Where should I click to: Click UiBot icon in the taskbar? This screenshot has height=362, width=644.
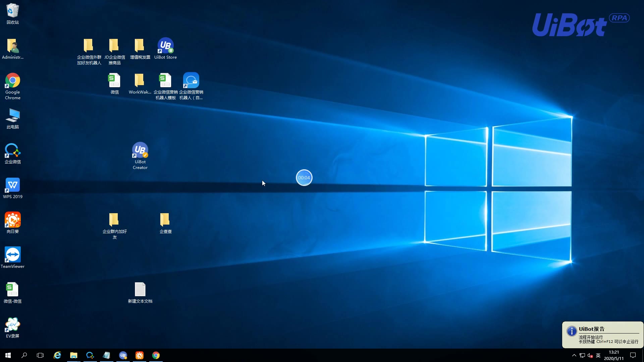(123, 355)
